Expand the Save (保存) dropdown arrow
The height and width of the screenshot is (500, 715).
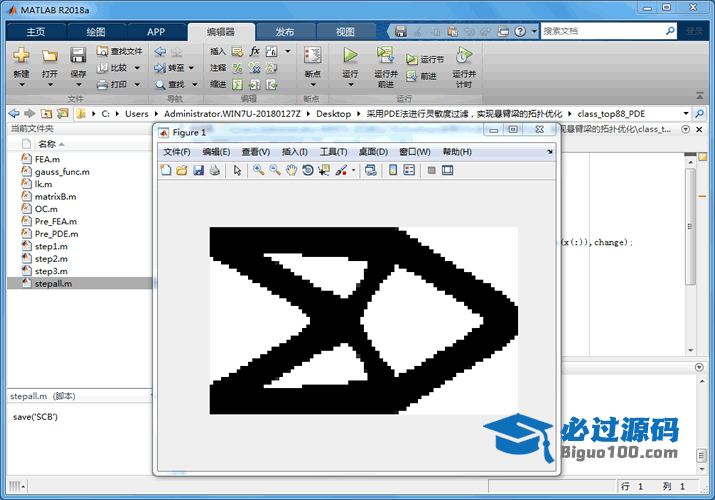coord(78,85)
